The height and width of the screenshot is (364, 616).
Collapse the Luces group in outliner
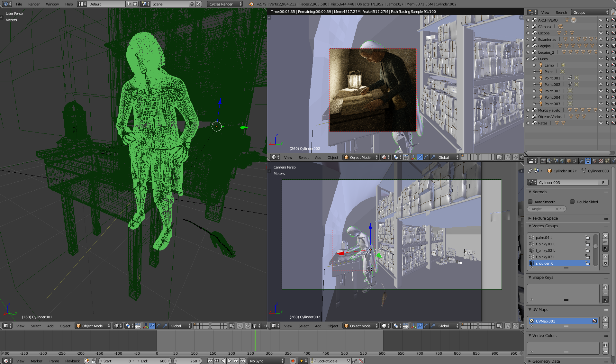pyautogui.click(x=528, y=59)
